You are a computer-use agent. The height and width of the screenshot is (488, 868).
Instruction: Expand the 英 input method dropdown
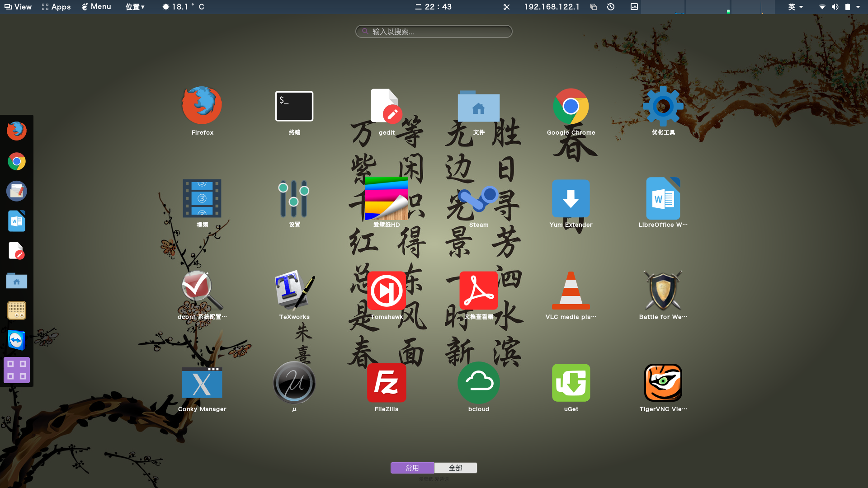point(796,7)
